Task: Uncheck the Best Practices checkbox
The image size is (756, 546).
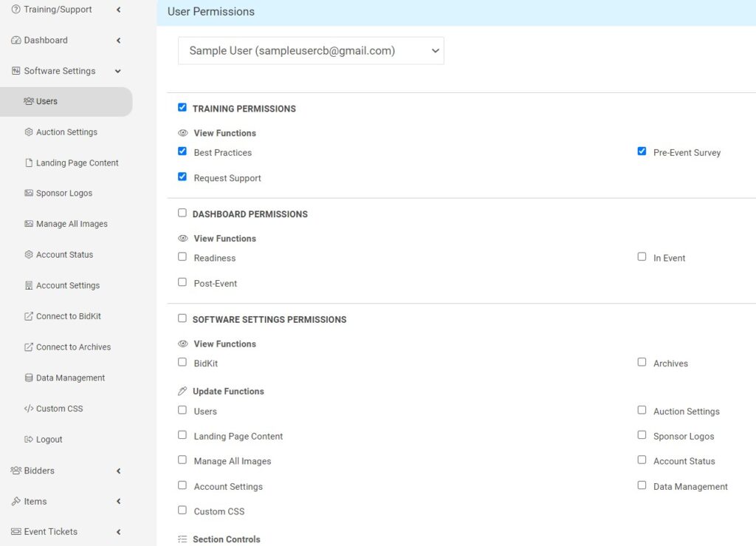Action: tap(182, 151)
